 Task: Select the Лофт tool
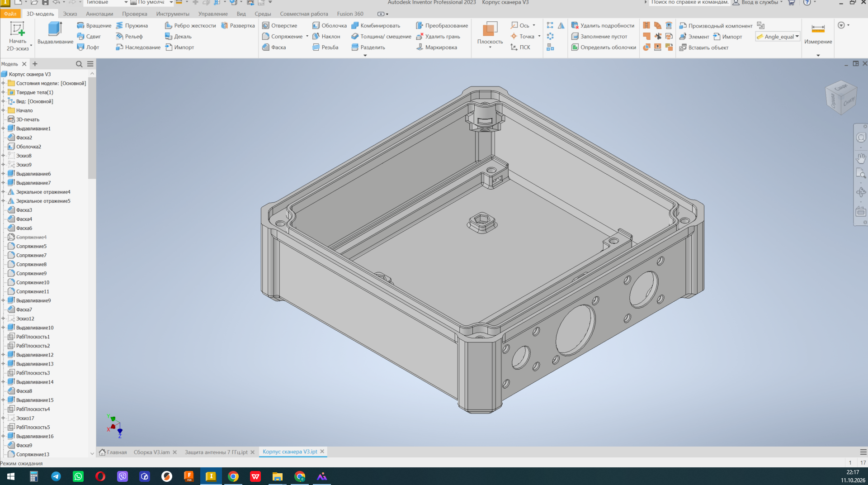tap(88, 47)
